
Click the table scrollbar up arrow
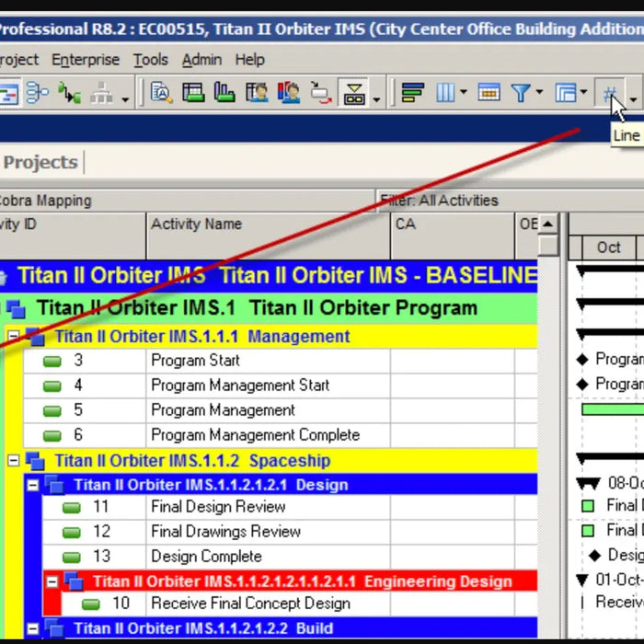[x=548, y=224]
